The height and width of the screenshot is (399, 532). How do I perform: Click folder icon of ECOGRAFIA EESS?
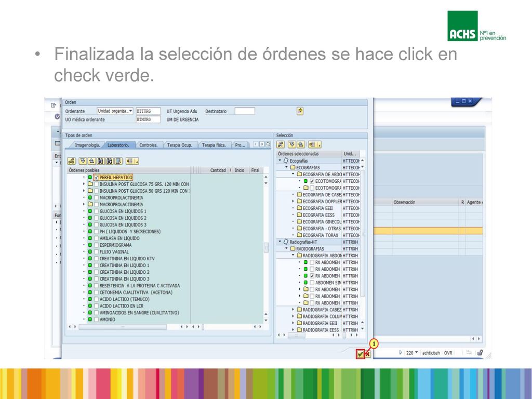(299, 215)
